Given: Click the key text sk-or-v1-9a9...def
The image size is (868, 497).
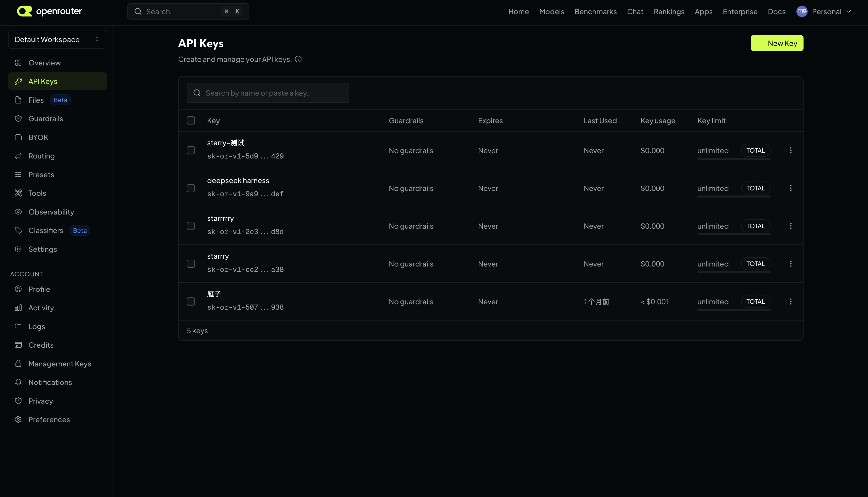Looking at the screenshot, I should (x=245, y=194).
